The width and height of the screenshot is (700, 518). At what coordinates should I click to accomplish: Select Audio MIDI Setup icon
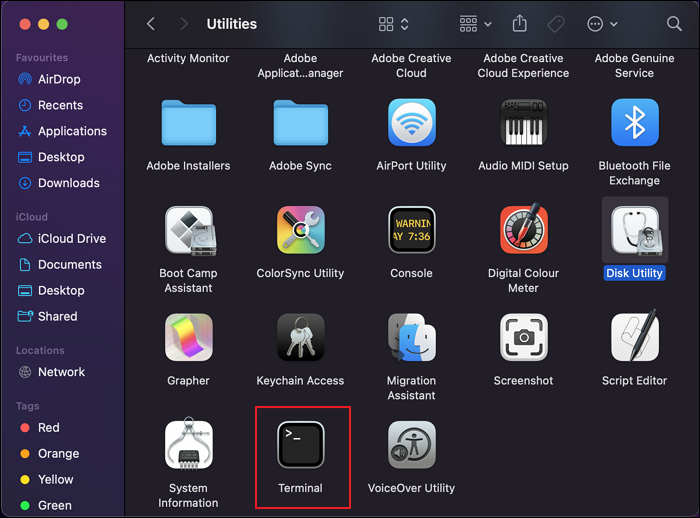[523, 122]
